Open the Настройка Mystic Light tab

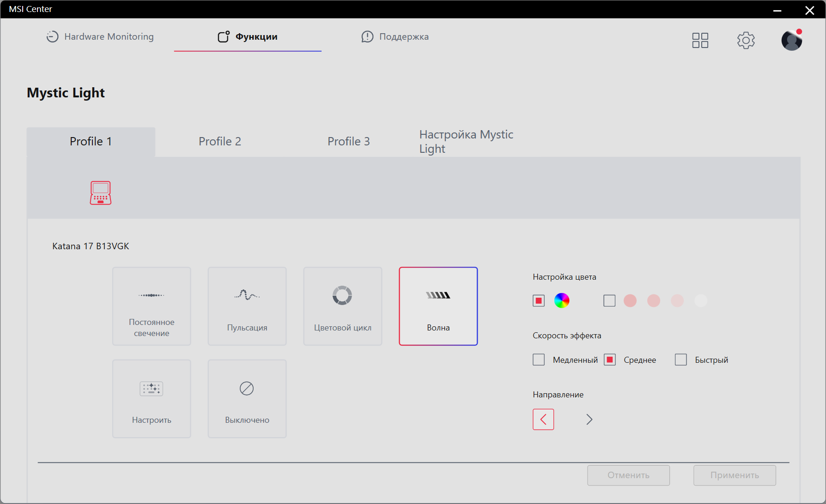(x=466, y=142)
